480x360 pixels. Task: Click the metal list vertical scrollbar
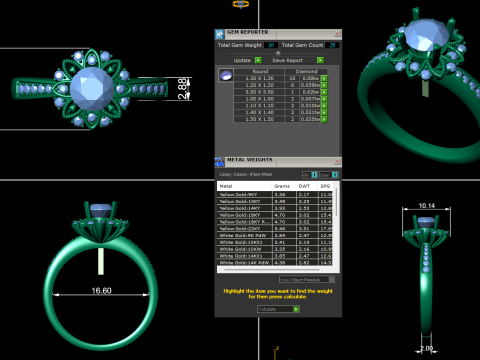coord(336,203)
